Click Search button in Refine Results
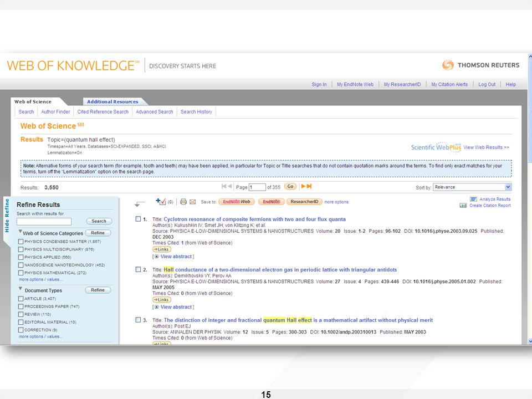This screenshot has height=399, width=532. point(99,221)
